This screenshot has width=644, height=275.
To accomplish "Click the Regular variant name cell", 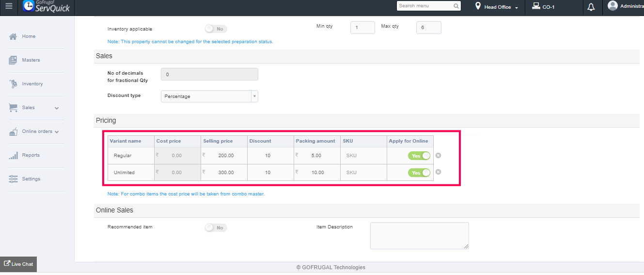I will [x=131, y=156].
